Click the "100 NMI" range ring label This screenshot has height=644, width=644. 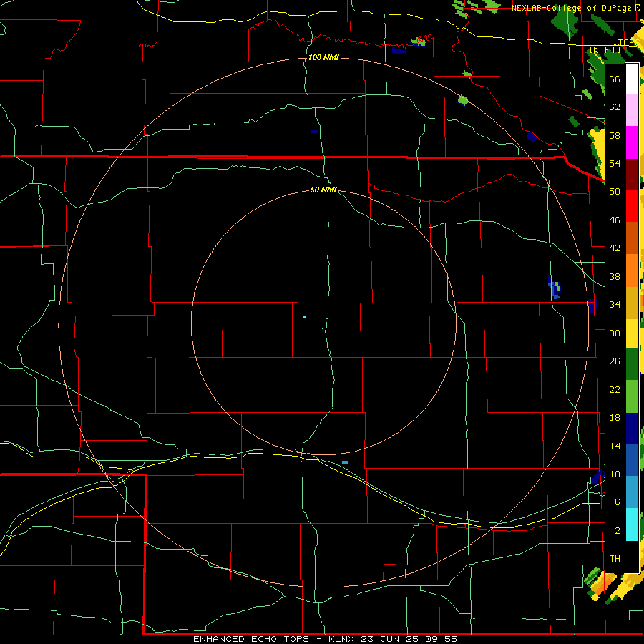coord(323,57)
